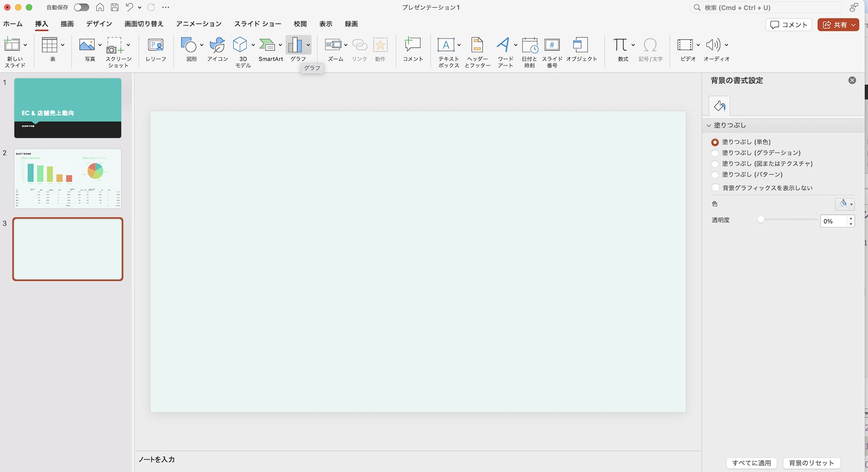Click the 3D Model (3Dモデル) icon
The width and height of the screenshot is (868, 472).
[240, 45]
